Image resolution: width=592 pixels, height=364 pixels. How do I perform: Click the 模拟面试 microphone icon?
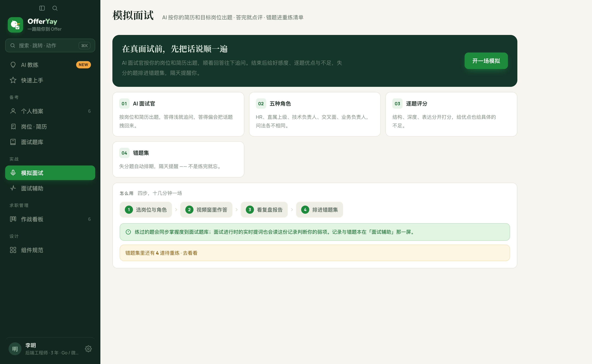13,173
